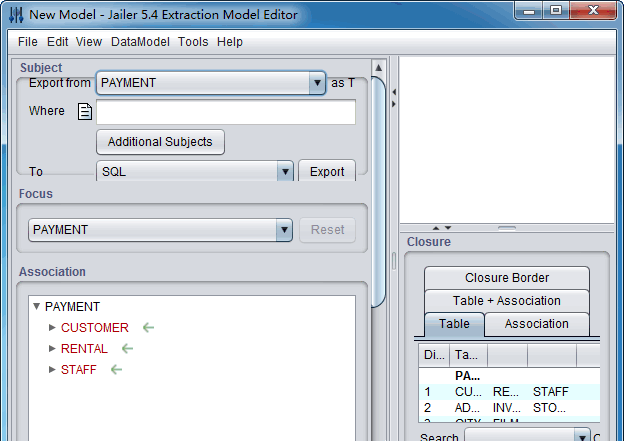624x441 pixels.
Task: Click the Where condition text field
Action: pos(226,112)
